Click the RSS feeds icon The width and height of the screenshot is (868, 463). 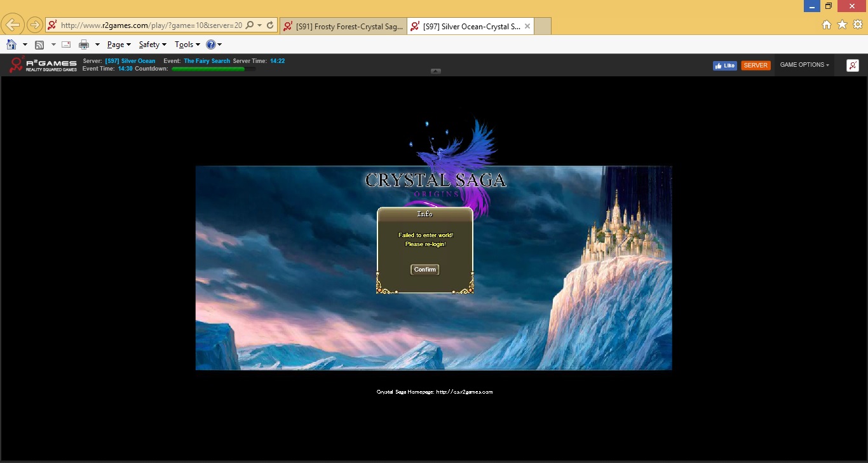click(39, 45)
